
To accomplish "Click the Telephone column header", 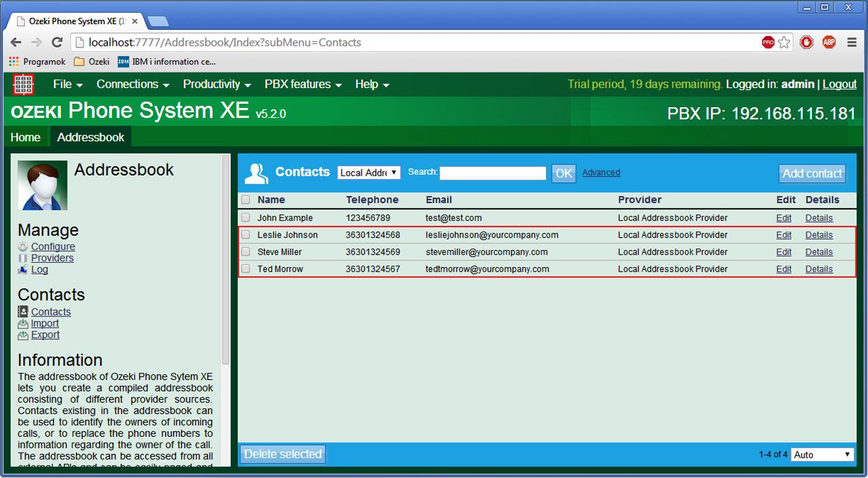I will 372,200.
